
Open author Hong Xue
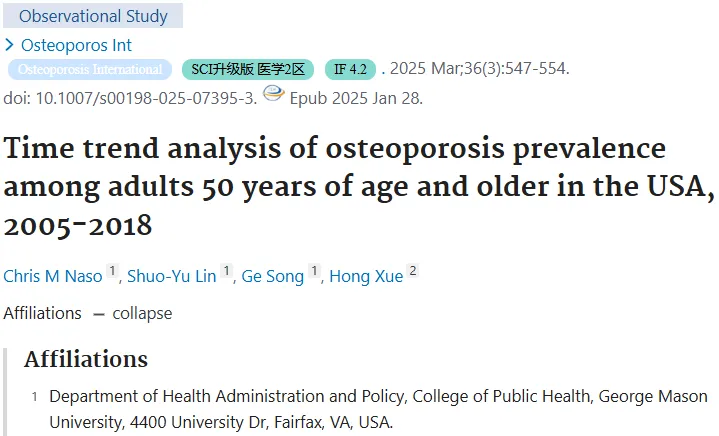click(x=366, y=276)
